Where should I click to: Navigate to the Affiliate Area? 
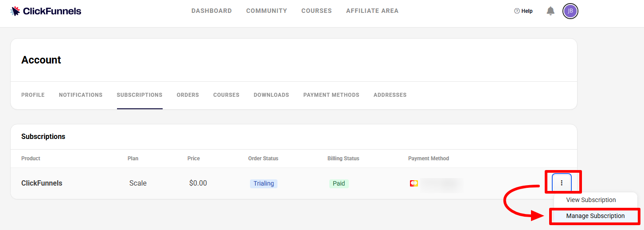(x=372, y=11)
